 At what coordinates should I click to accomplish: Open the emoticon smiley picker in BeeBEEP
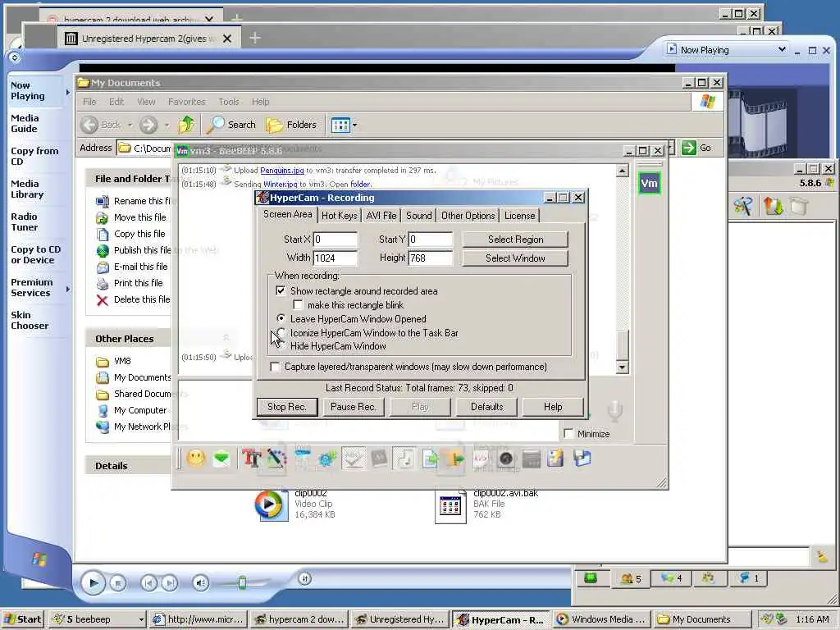196,458
